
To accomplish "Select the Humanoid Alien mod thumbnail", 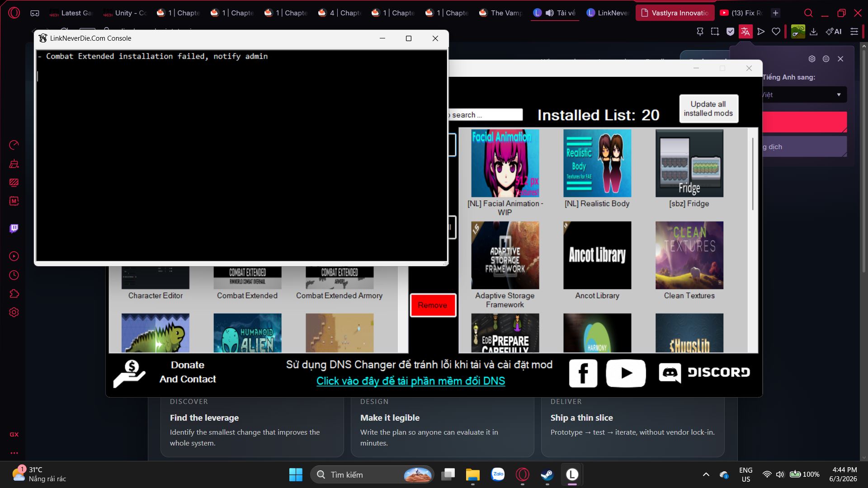I will [x=247, y=333].
